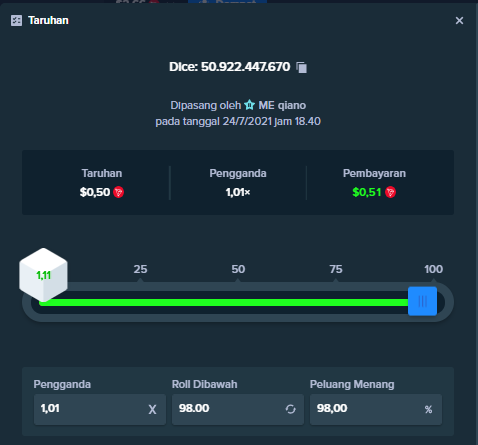Click the star badge beside ME qiano

249,105
